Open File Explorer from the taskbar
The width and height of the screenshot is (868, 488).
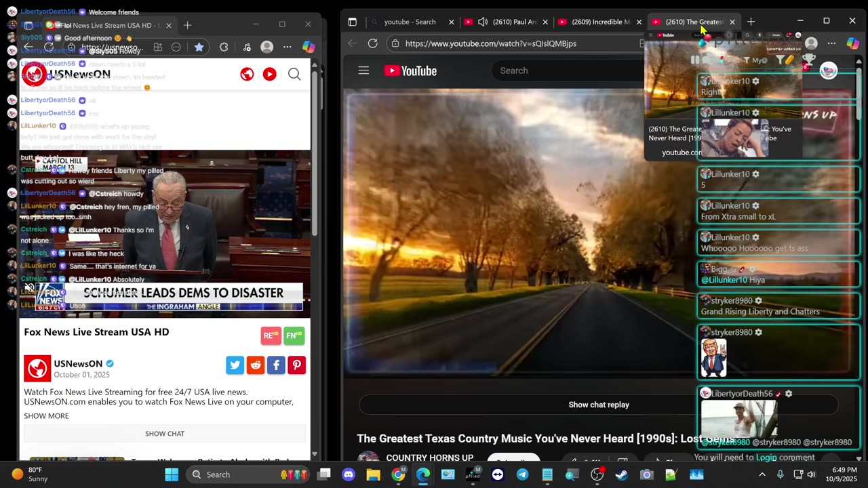(374, 474)
